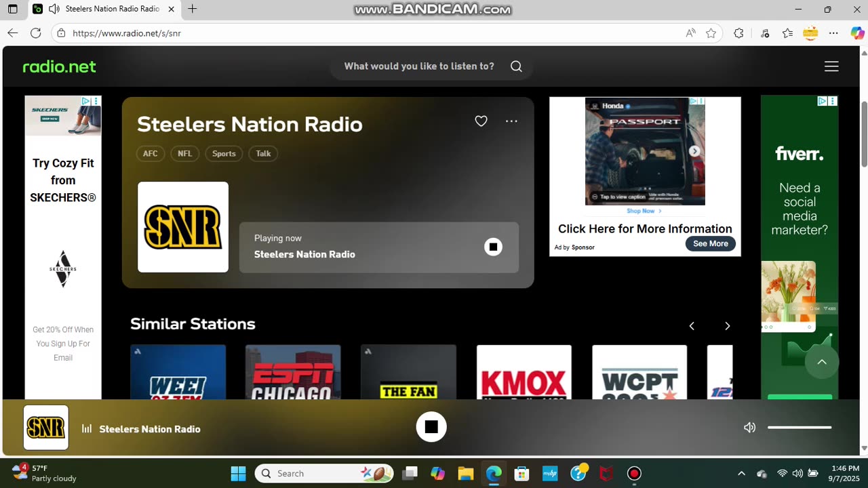Open Microsoft Store from taskbar
868x488 pixels.
(x=521, y=473)
